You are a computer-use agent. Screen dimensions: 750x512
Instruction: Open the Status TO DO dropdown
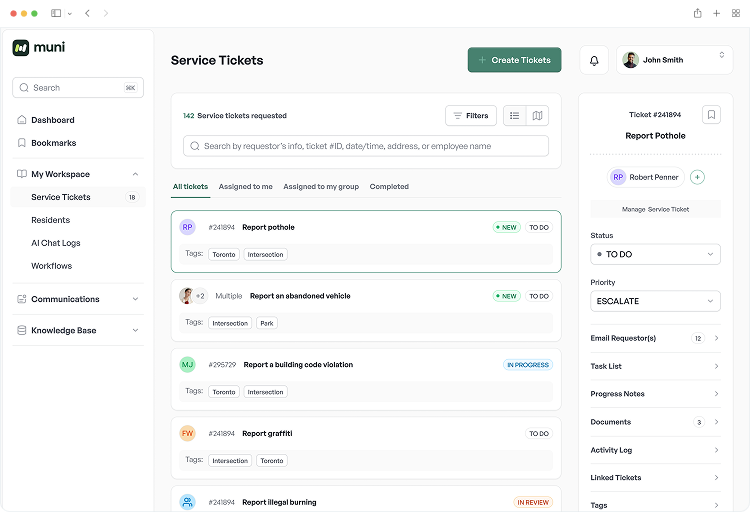[x=655, y=254]
